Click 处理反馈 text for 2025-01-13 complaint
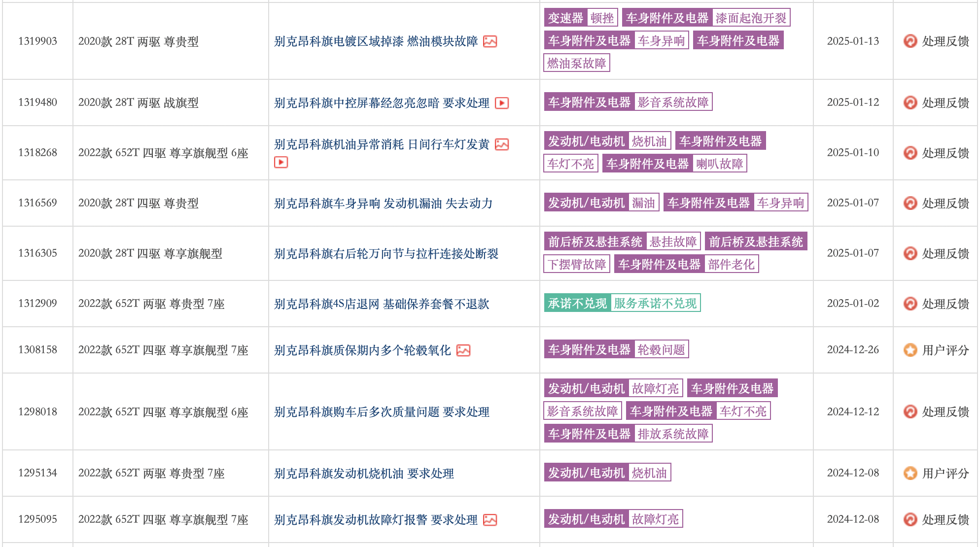This screenshot has width=980, height=547. (945, 41)
